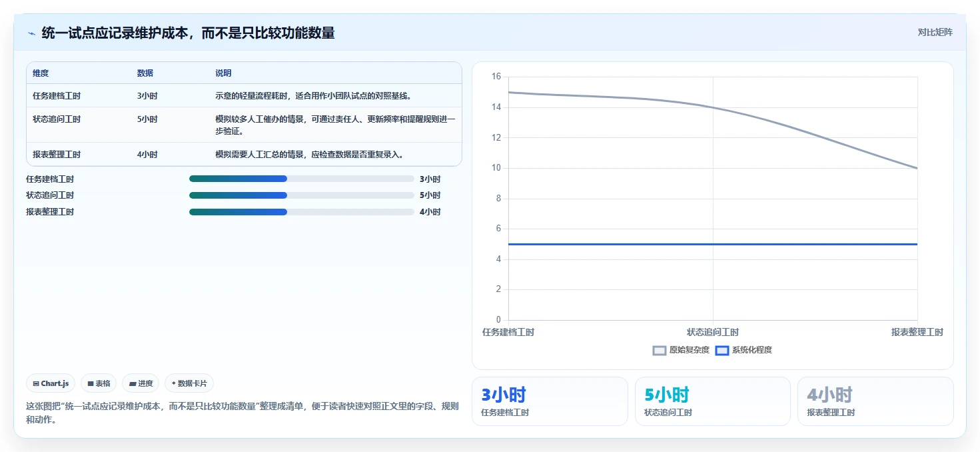The width and height of the screenshot is (980, 452).
Task: Click the 表格 chip
Action: pos(99,383)
